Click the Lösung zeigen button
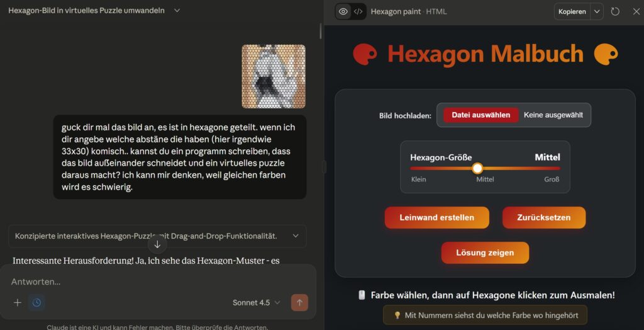This screenshot has width=644, height=330. click(x=485, y=253)
